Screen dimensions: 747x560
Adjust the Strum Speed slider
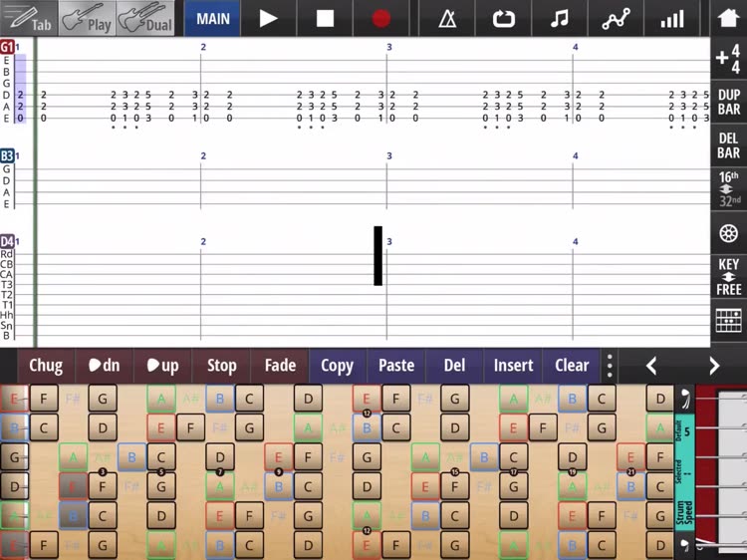pos(684,513)
